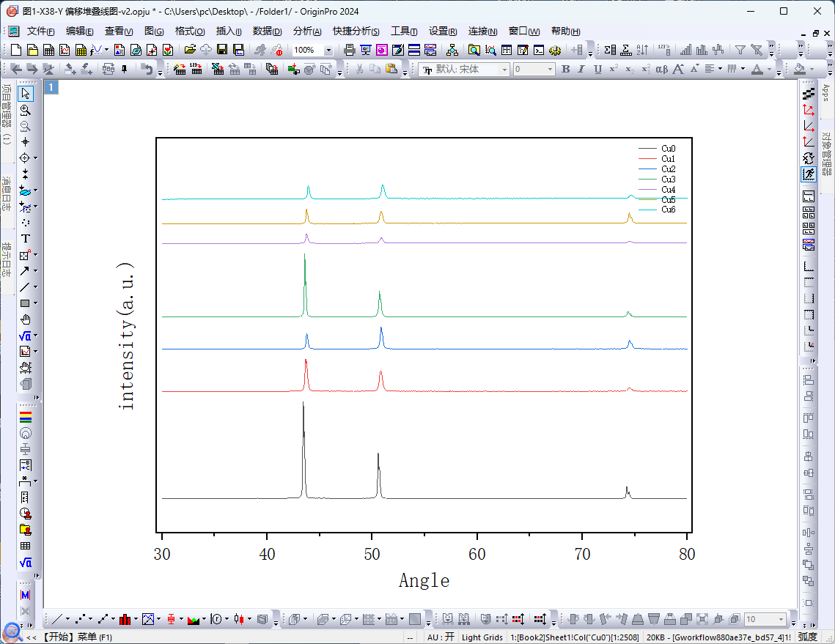Select the Pan hand tool
The image size is (835, 644).
click(x=25, y=319)
